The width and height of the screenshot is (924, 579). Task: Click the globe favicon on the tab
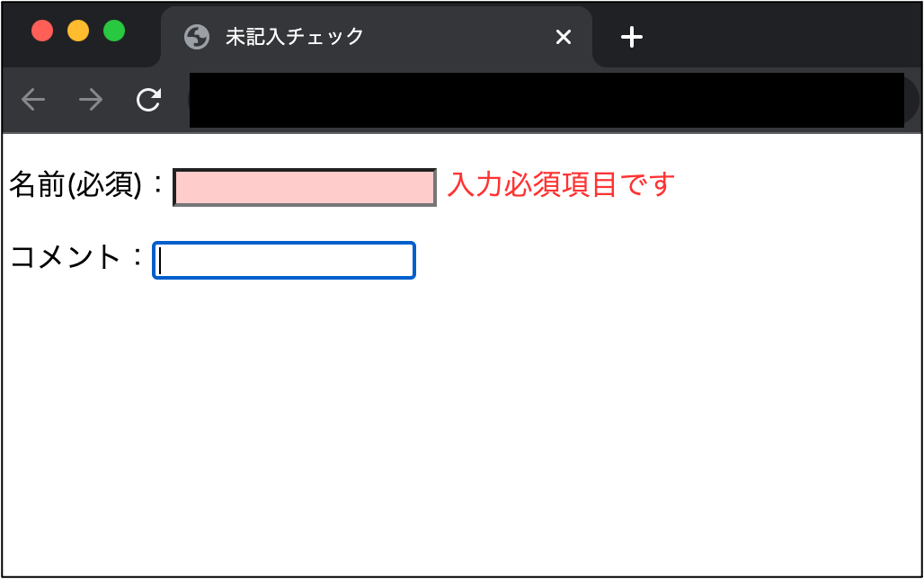pyautogui.click(x=197, y=37)
